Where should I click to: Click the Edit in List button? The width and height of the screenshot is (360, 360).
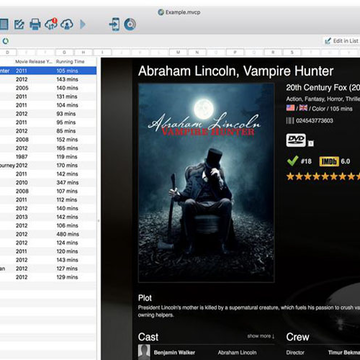pyautogui.click(x=341, y=41)
